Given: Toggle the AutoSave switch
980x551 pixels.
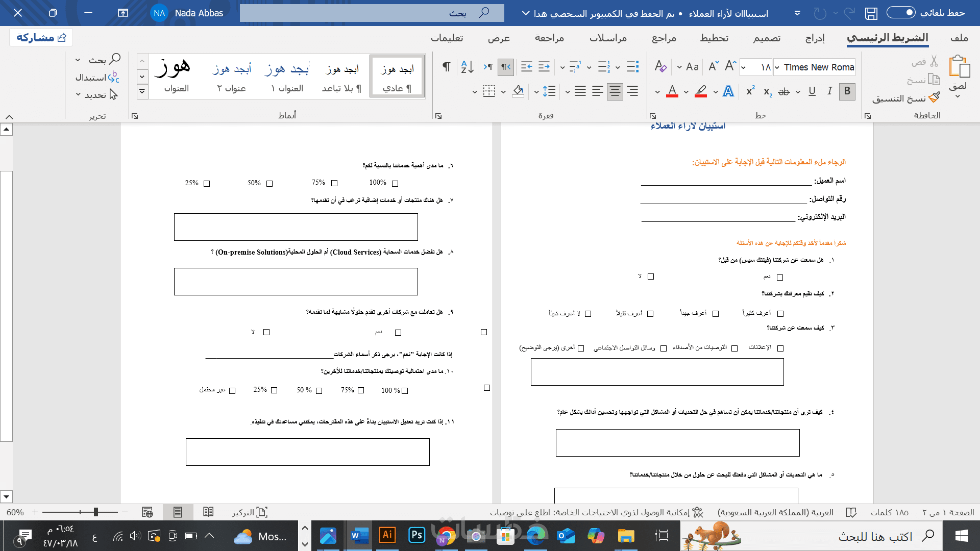Looking at the screenshot, I should [x=901, y=13].
